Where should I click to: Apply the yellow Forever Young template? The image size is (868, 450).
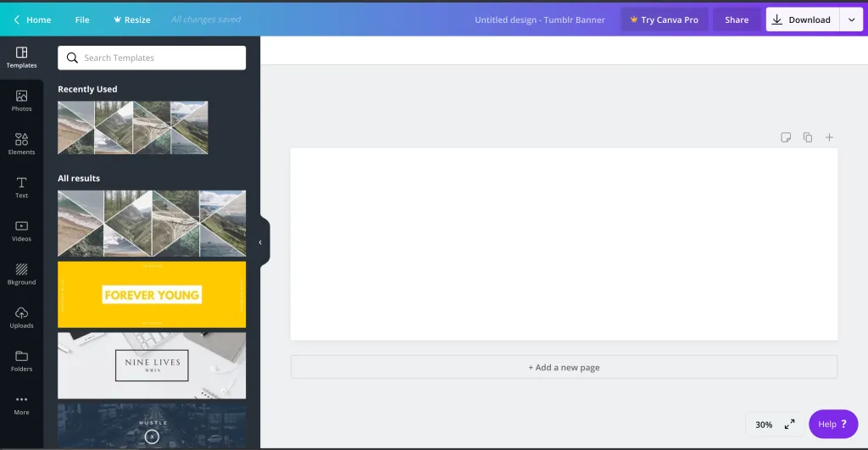(x=152, y=294)
